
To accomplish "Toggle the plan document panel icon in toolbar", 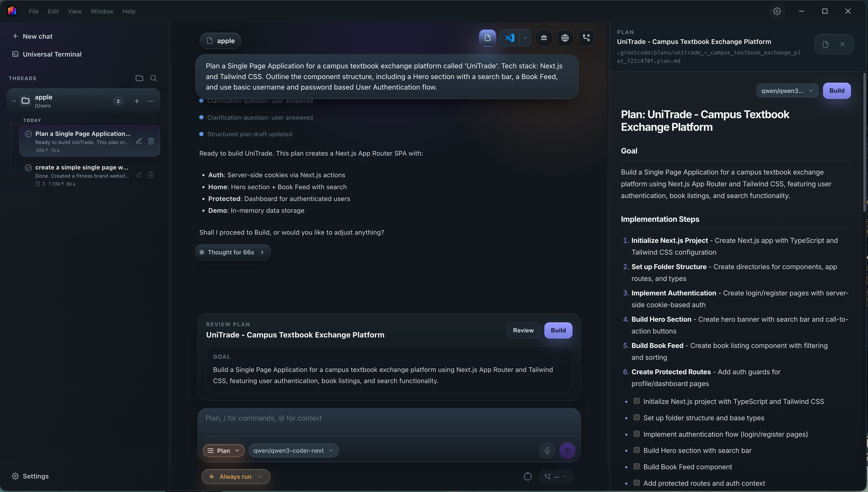I will click(x=487, y=38).
